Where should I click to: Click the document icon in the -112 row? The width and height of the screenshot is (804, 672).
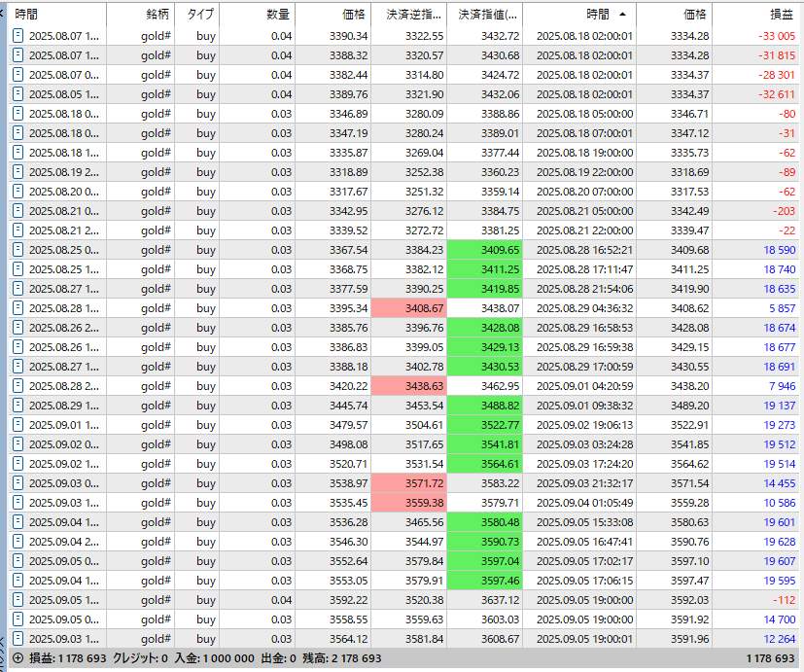[17, 600]
